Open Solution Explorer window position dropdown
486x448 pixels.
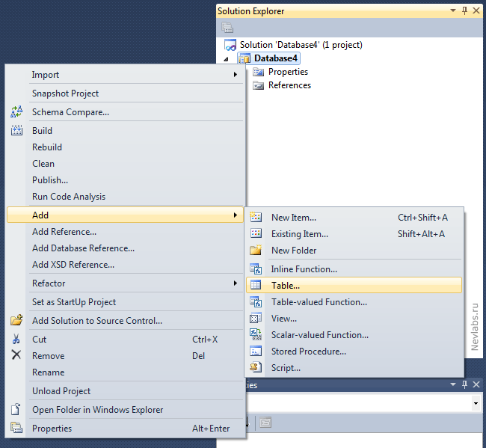coord(452,11)
